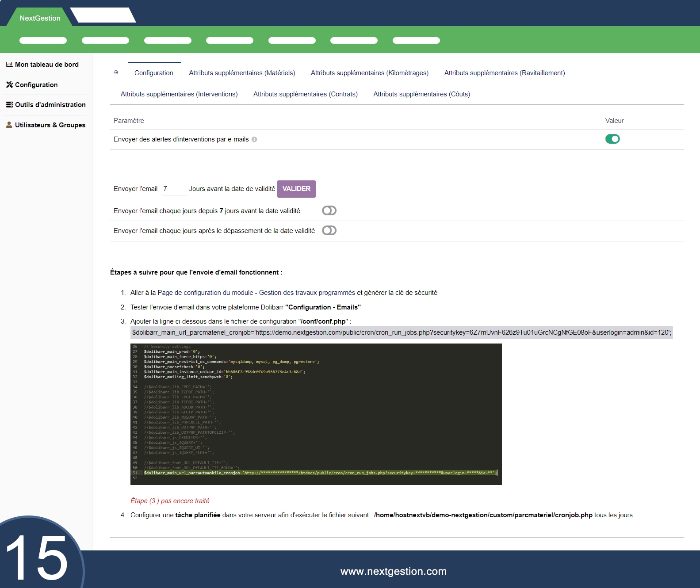
Task: Click the Outils d'administration server icon
Action: 9,105
